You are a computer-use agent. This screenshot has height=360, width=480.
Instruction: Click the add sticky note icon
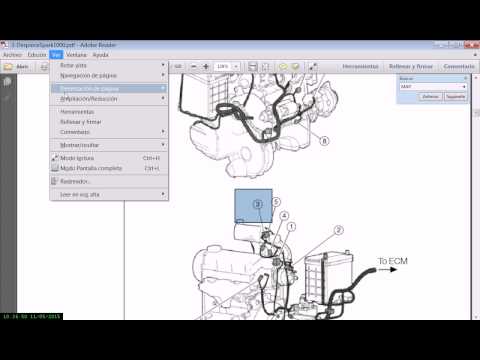(283, 67)
